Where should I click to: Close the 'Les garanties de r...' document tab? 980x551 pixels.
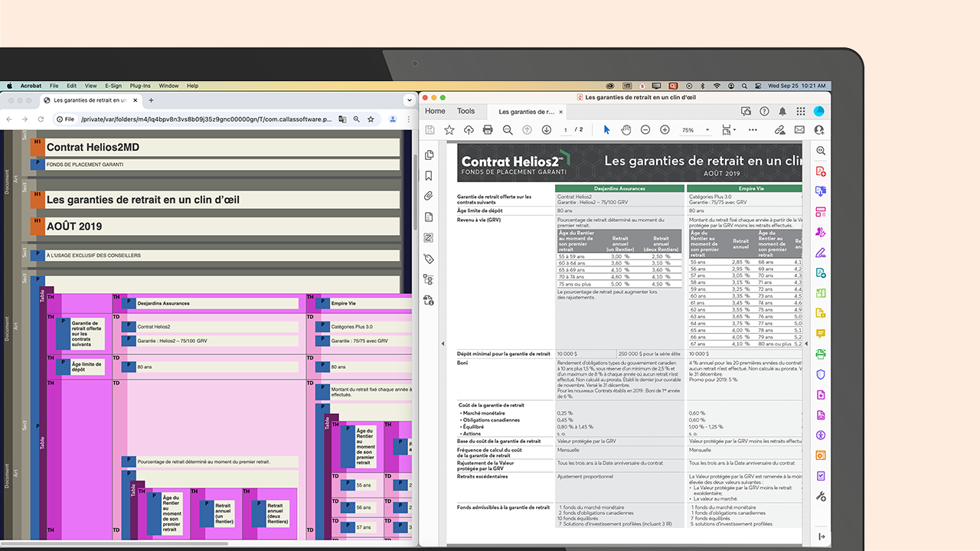(560, 112)
